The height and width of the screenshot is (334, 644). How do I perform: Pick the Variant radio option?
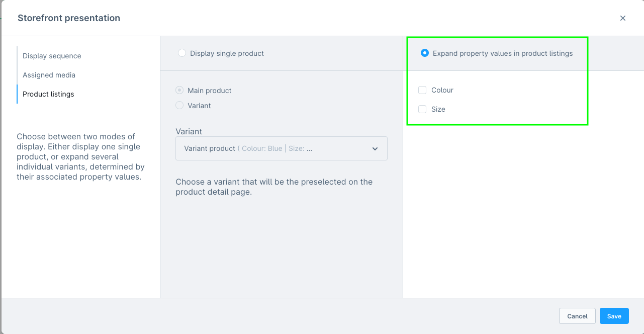(179, 106)
